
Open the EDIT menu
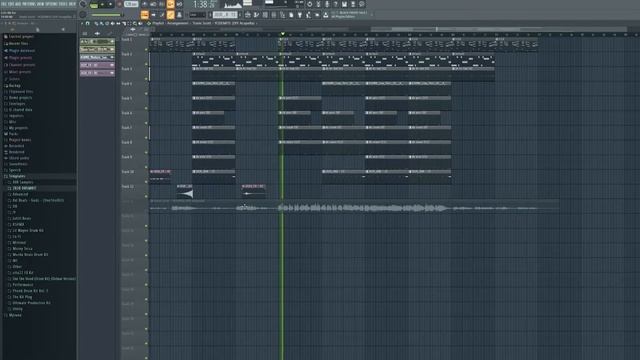coord(12,4)
